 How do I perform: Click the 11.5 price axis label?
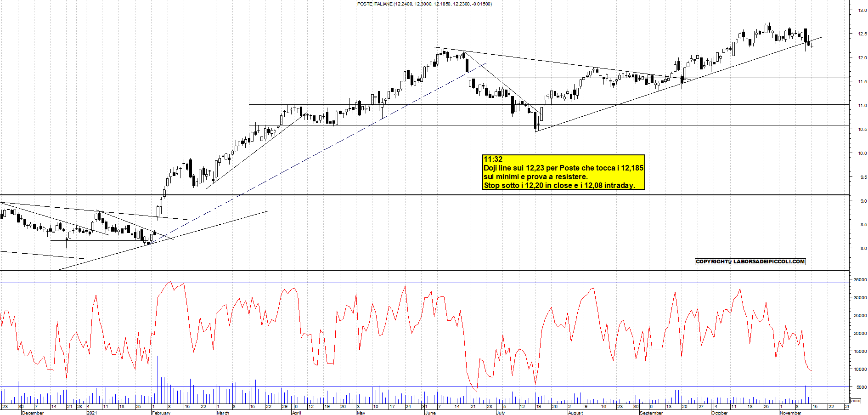coord(862,82)
